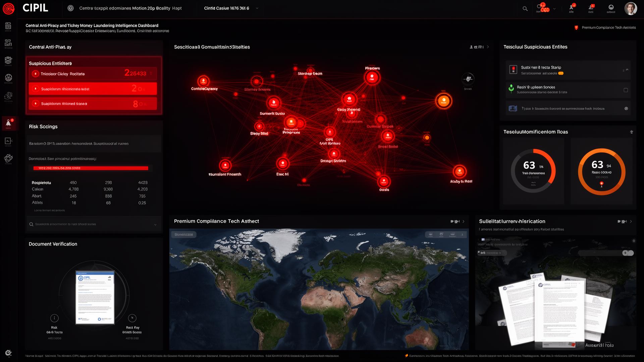Collapse the Susbi tecta Starip row
The width and height of the screenshot is (644, 362).
pos(627,70)
